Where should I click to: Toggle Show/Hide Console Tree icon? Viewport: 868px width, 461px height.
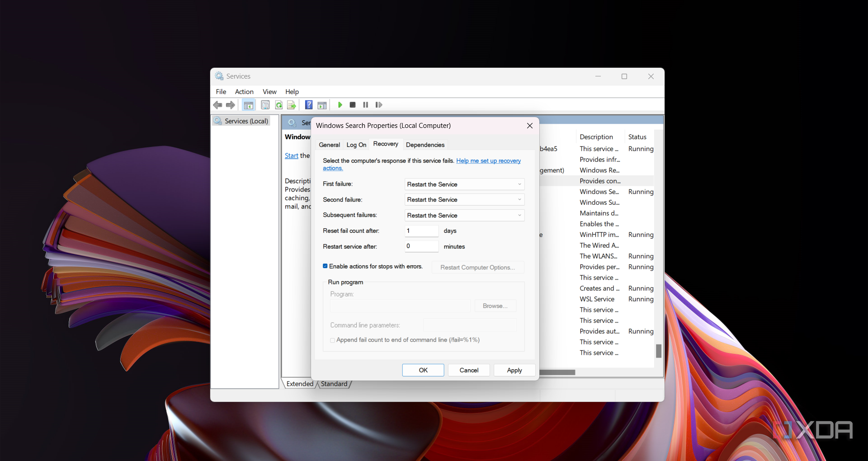tap(248, 105)
